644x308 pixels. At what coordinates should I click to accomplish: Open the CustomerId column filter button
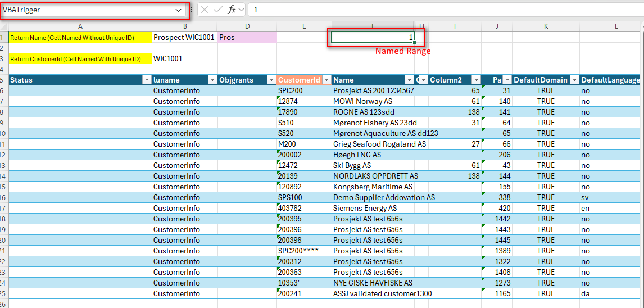coord(326,80)
